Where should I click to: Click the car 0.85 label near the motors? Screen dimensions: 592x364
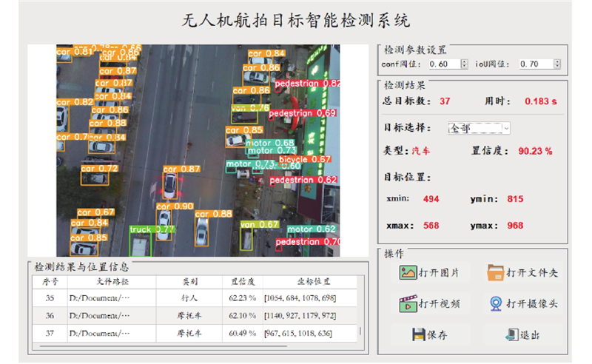(x=244, y=130)
